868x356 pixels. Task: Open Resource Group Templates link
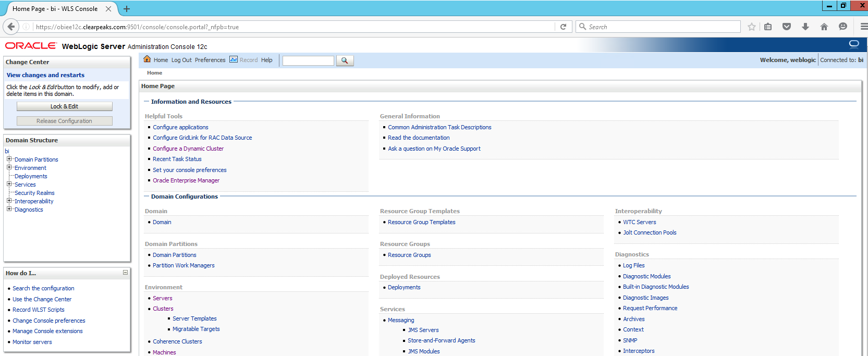[422, 222]
